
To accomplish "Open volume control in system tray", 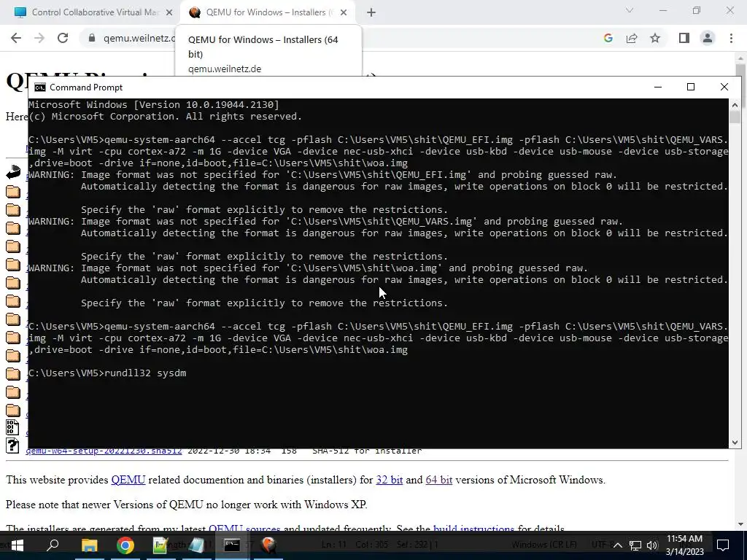I will pos(652,545).
